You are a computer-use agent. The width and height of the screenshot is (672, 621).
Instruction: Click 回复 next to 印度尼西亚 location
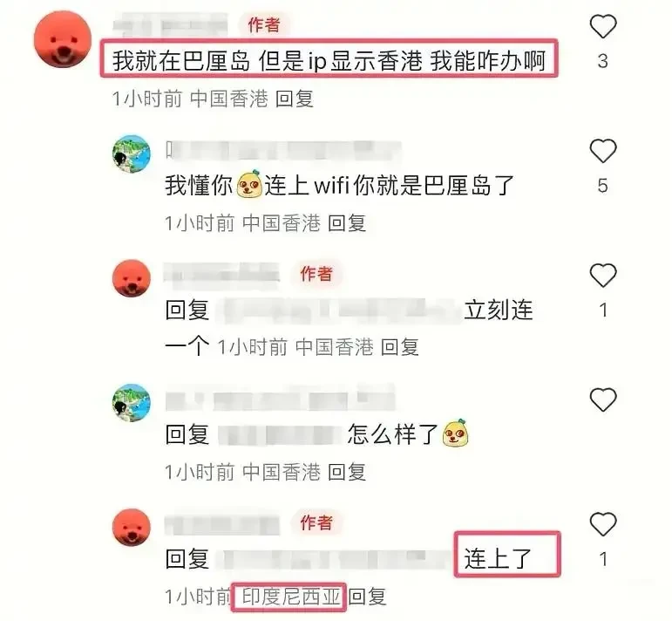point(367,597)
